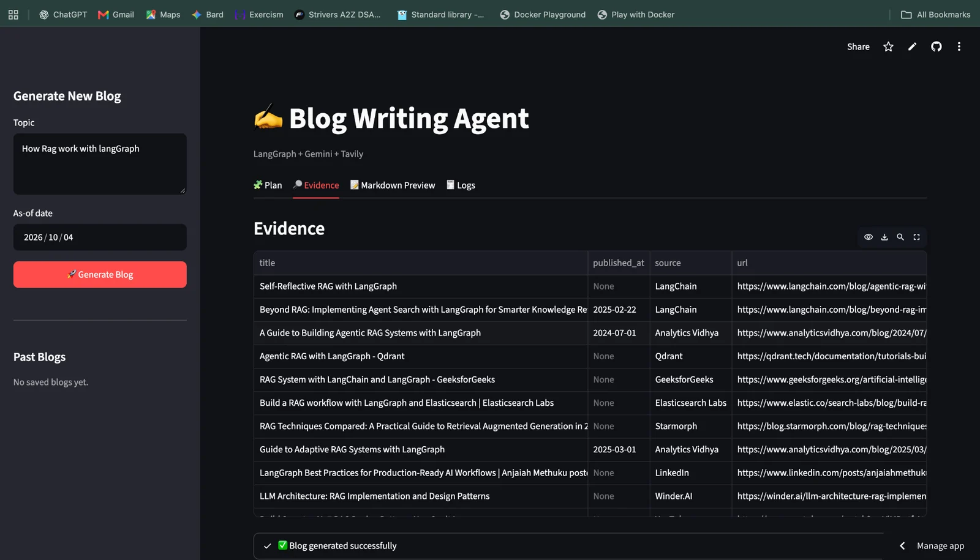Star this app as a favorite
Image resolution: width=980 pixels, height=560 pixels.
[x=888, y=47]
